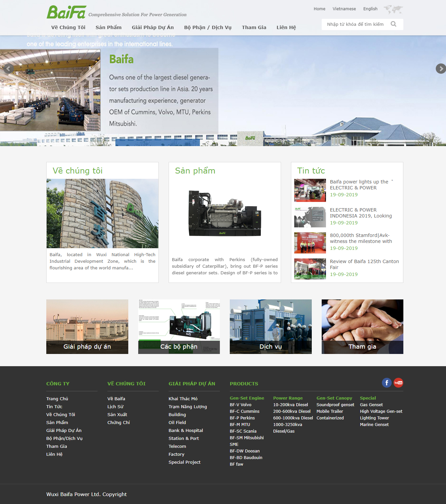Click the Tin tức section heading
The height and width of the screenshot is (504, 446).
(311, 171)
